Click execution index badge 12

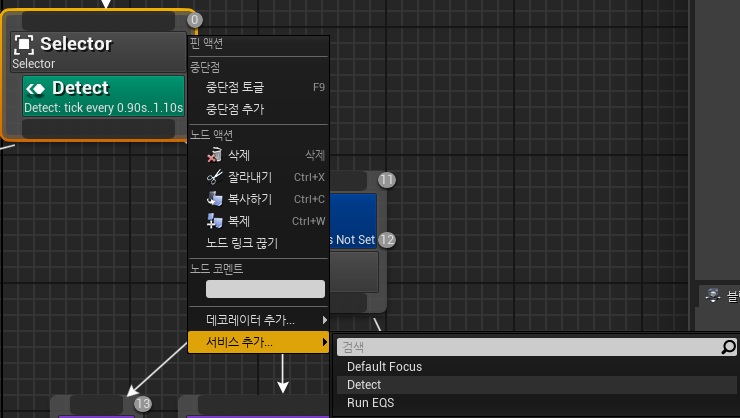387,240
